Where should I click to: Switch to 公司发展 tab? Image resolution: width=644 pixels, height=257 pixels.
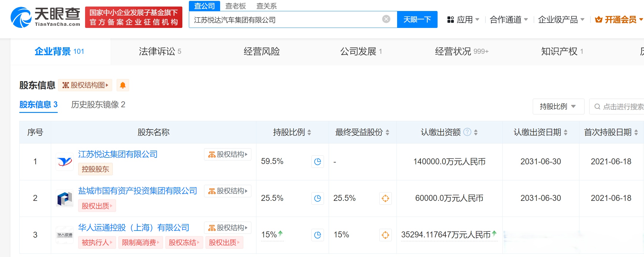point(361,51)
